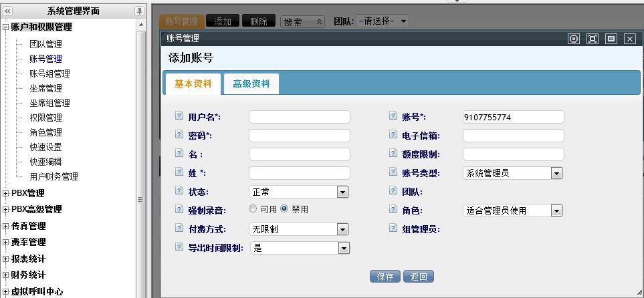Click help icon beside 电子信箱 label

(393, 135)
